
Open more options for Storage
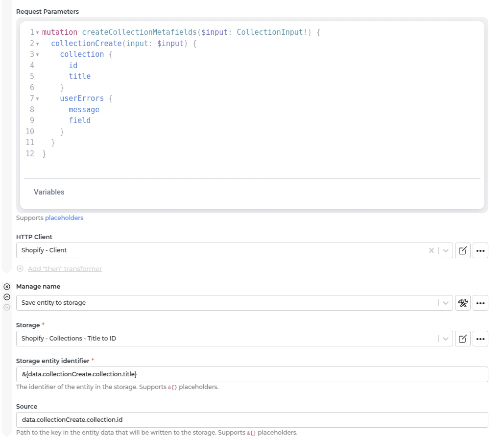click(x=480, y=339)
